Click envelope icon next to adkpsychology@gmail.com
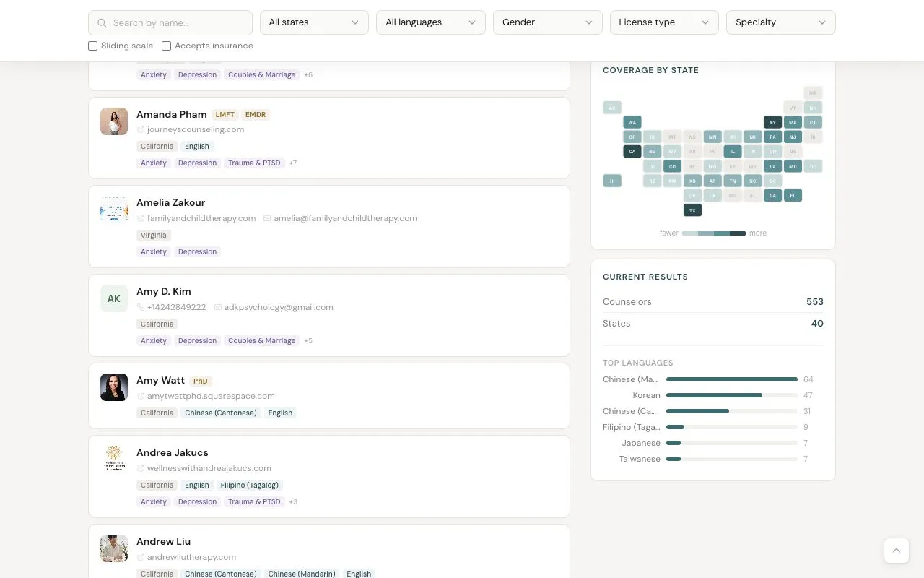The image size is (924, 578). click(217, 308)
